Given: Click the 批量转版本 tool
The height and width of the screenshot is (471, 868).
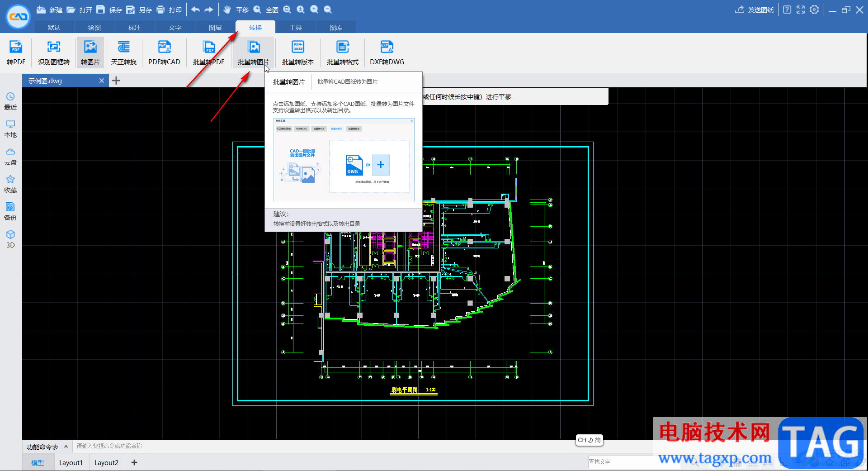Looking at the screenshot, I should (x=298, y=52).
